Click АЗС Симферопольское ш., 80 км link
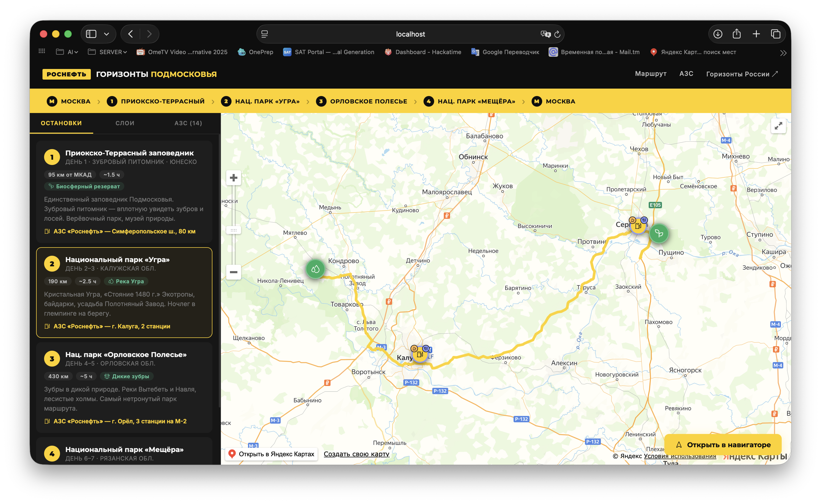This screenshot has height=504, width=821. coord(120,231)
